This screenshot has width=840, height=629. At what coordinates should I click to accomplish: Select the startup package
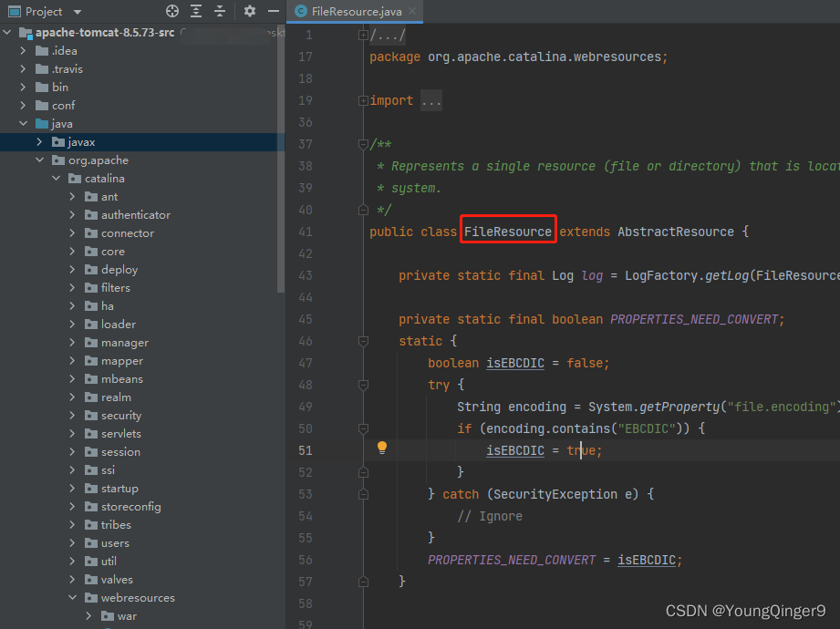click(119, 489)
